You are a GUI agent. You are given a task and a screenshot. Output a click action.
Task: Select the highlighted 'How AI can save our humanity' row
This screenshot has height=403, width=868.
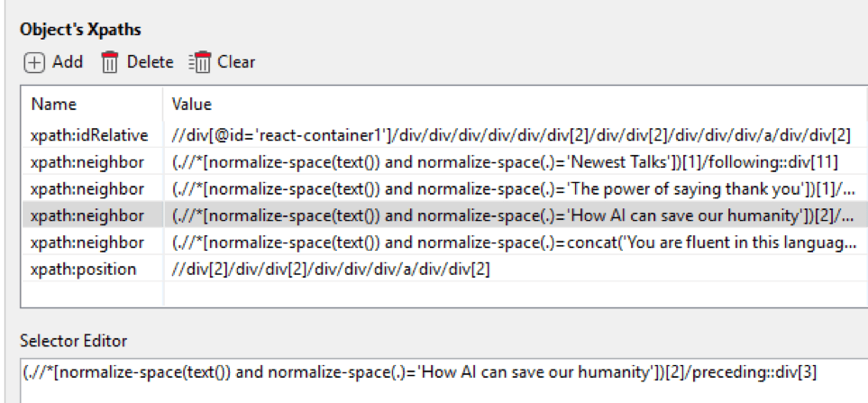click(444, 215)
